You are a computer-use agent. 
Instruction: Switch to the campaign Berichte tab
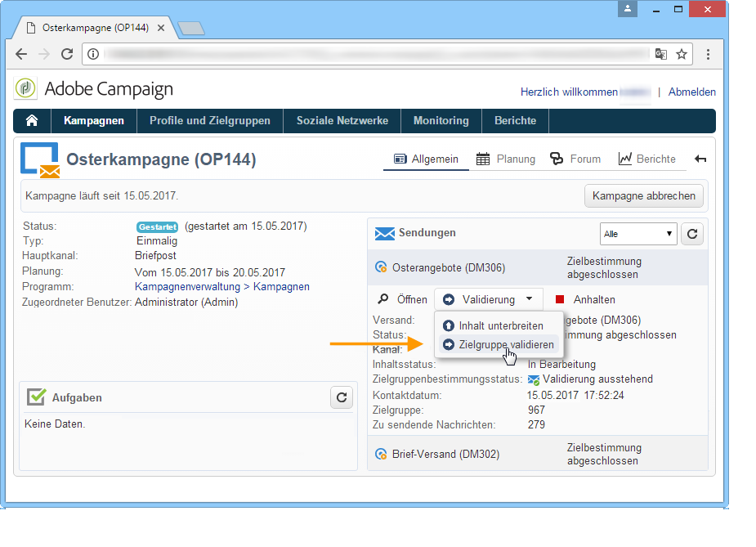pyautogui.click(x=647, y=159)
